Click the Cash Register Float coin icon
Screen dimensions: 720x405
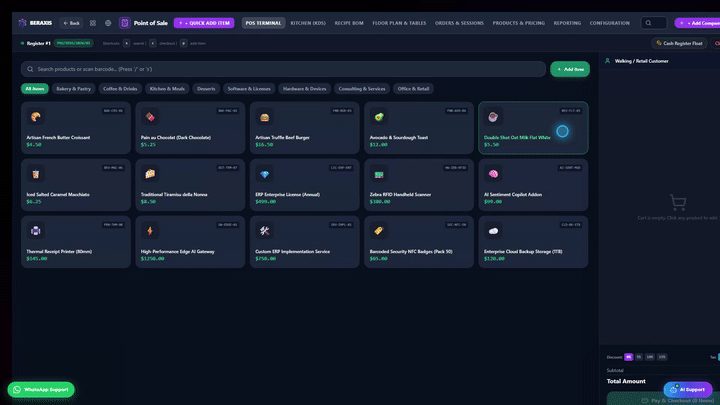(x=659, y=43)
